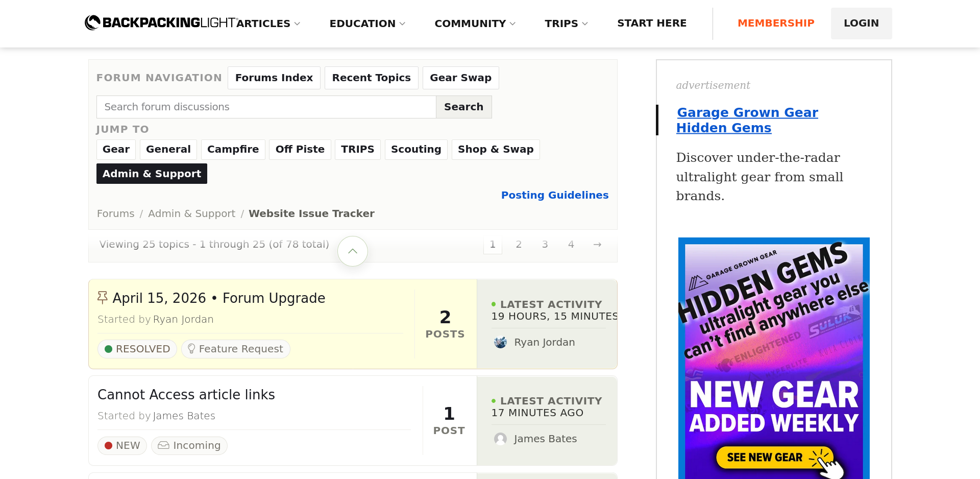
Task: Open Ryan Jordan's profile from Started by
Action: 183,319
